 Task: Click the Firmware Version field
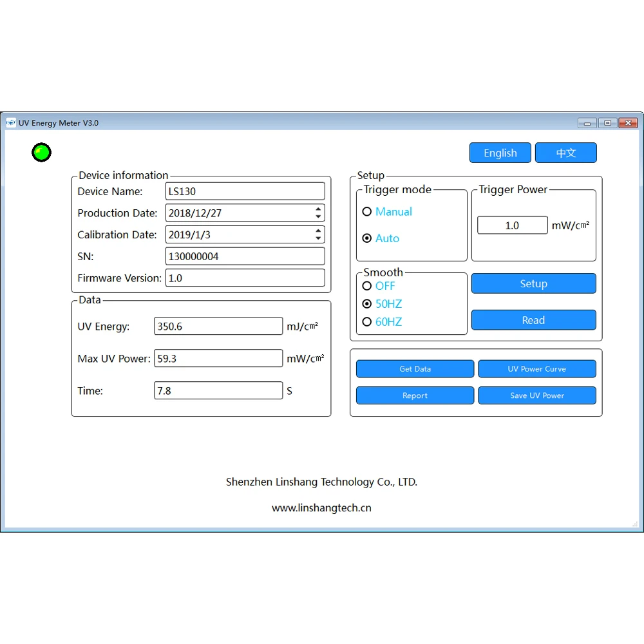245,278
